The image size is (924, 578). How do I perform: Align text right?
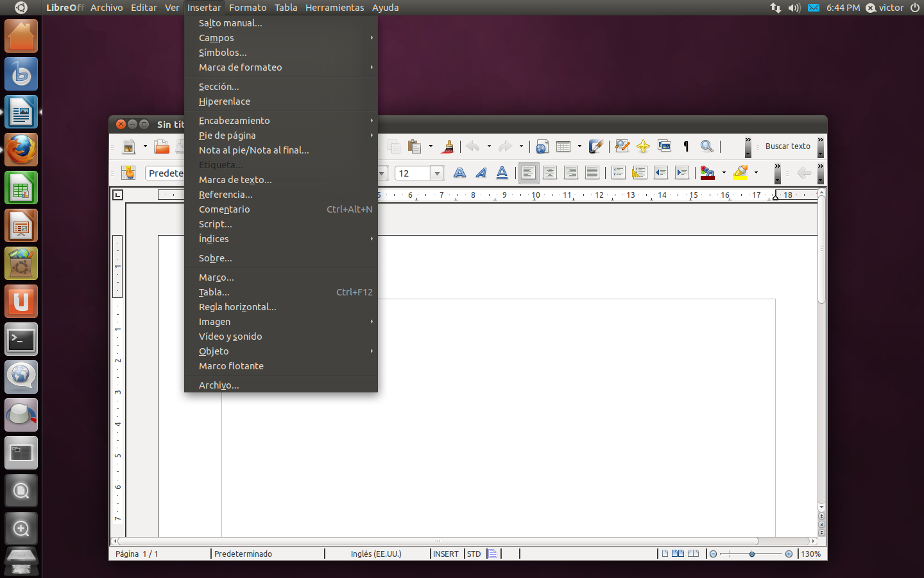(x=571, y=173)
